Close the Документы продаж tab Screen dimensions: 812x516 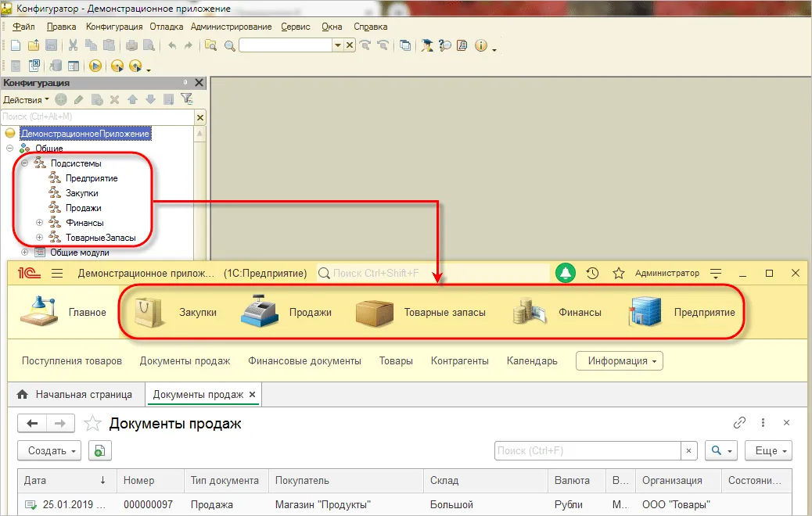pyautogui.click(x=252, y=394)
